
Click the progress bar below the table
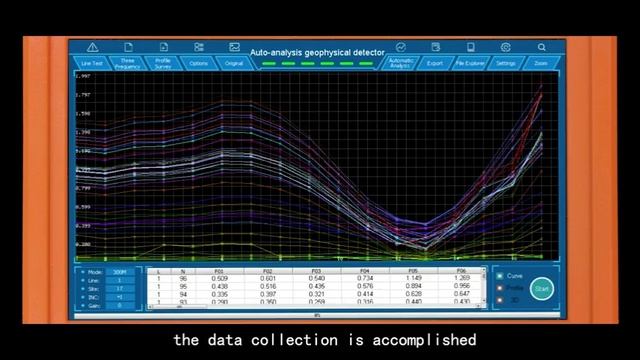[317, 315]
